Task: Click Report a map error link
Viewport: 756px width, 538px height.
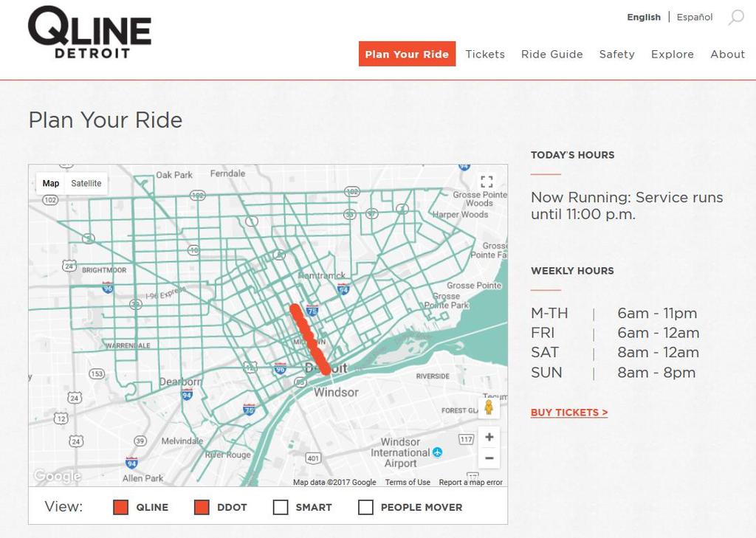Action: (470, 482)
